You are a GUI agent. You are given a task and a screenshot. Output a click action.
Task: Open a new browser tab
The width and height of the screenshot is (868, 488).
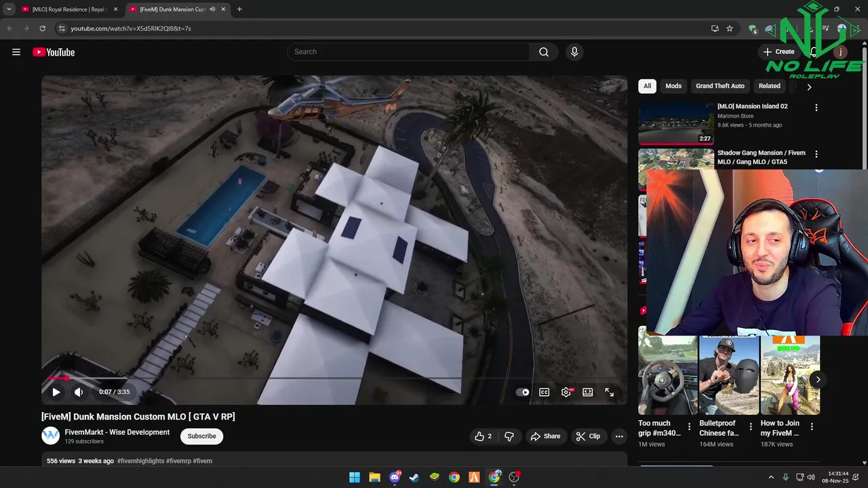point(239,9)
